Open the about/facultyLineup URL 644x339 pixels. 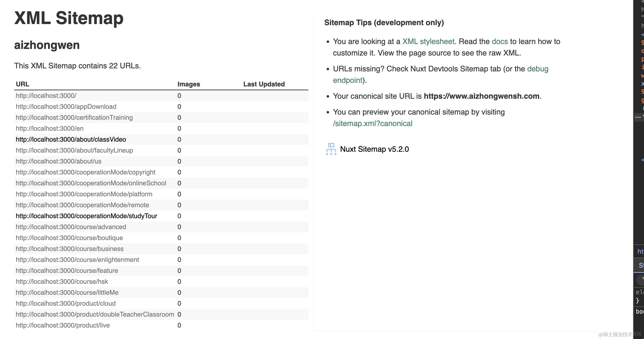(x=74, y=150)
